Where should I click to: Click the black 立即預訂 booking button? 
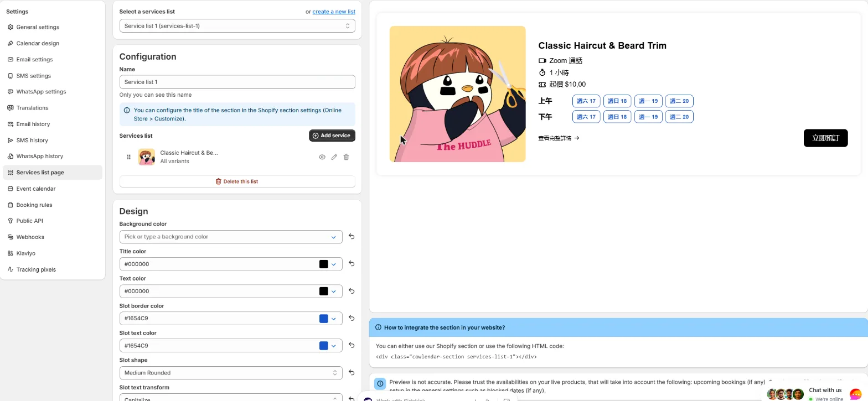coord(825,138)
